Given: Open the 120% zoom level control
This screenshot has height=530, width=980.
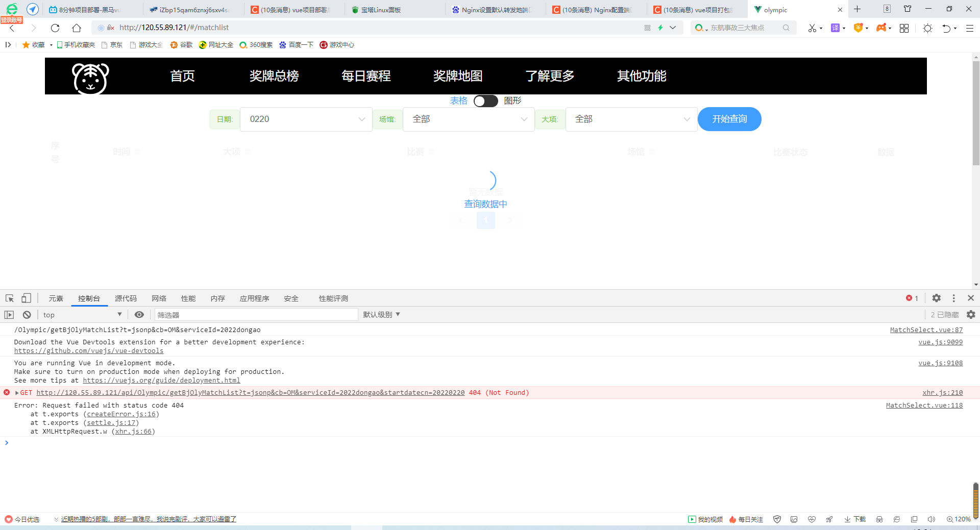Looking at the screenshot, I should (x=959, y=519).
